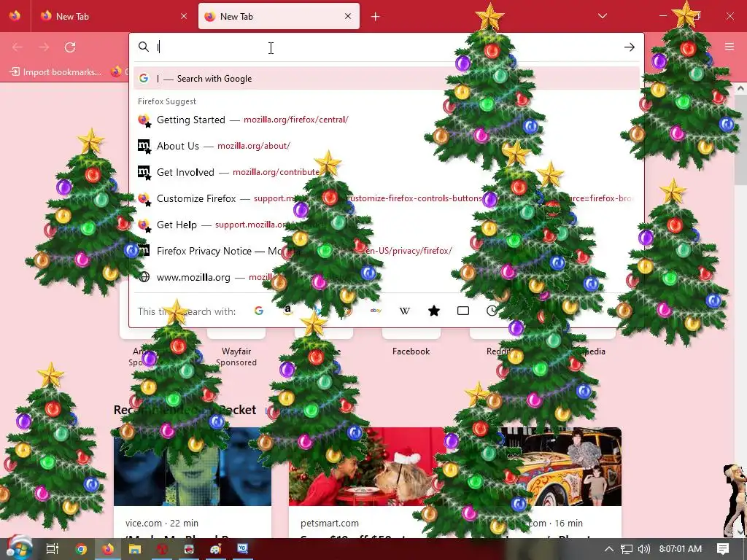Open the painted car article thumbnail

[x=543, y=466]
